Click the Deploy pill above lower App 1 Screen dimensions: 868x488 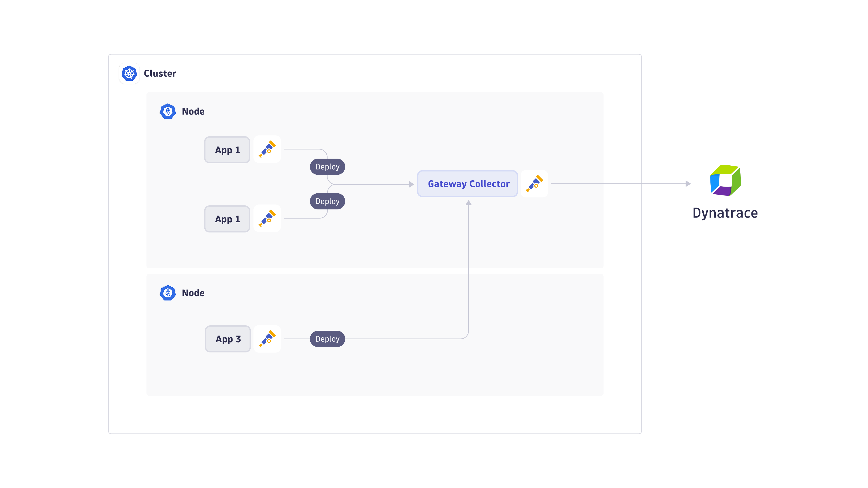coord(327,201)
